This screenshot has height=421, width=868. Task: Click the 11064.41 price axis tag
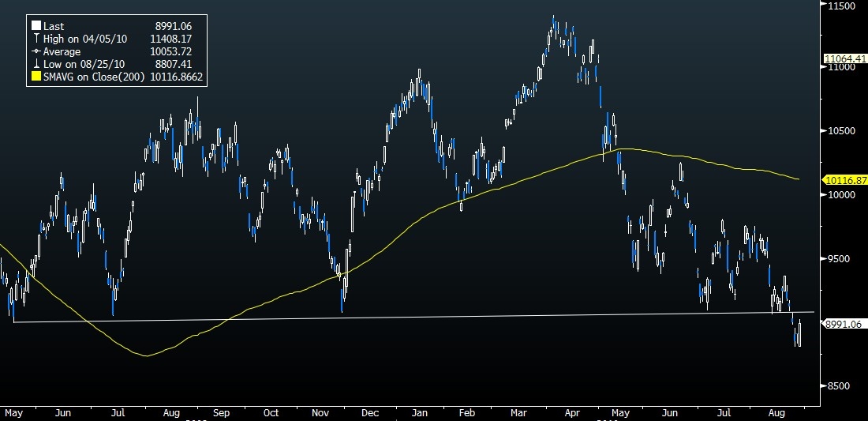pyautogui.click(x=843, y=58)
